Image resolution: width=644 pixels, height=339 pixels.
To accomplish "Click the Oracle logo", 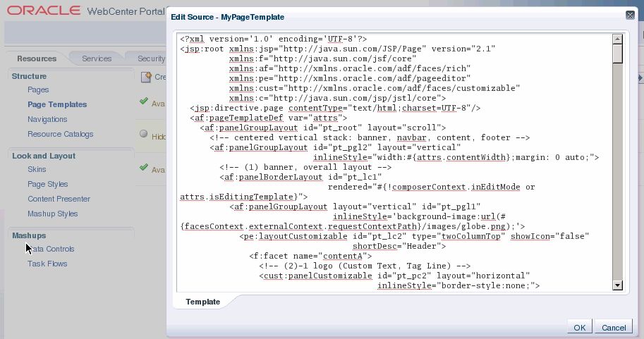I will (44, 11).
